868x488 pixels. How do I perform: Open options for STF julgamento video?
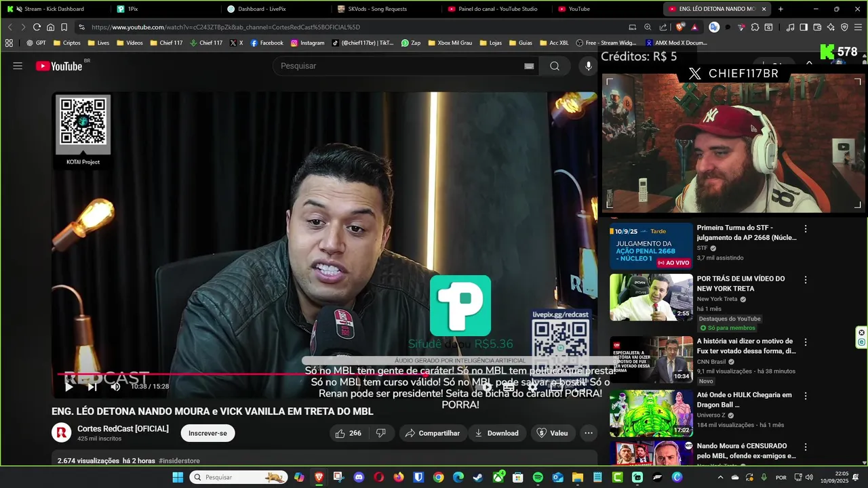tap(806, 229)
